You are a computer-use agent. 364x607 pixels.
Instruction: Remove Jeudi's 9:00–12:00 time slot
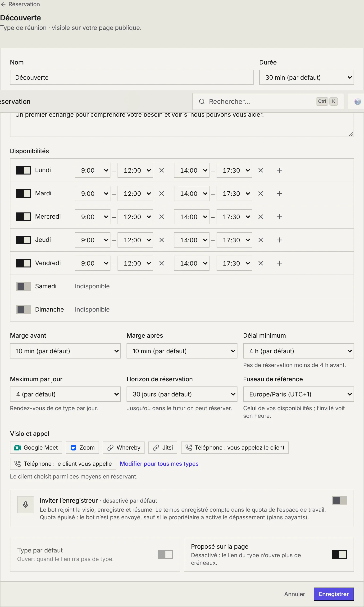161,240
